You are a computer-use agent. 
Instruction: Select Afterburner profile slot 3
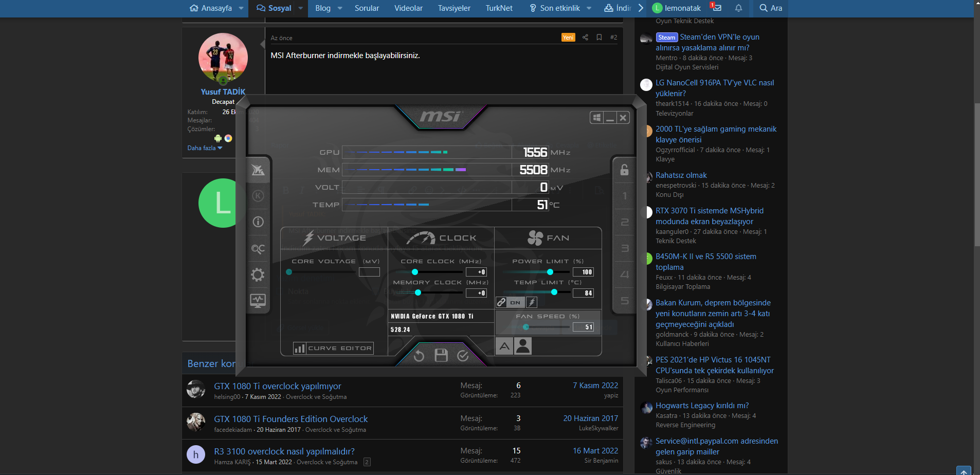tap(625, 248)
